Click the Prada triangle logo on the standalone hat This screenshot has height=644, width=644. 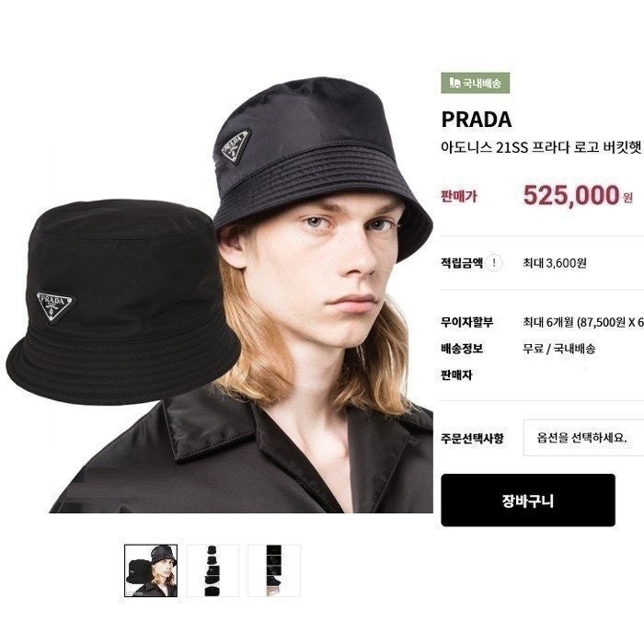[x=55, y=306]
